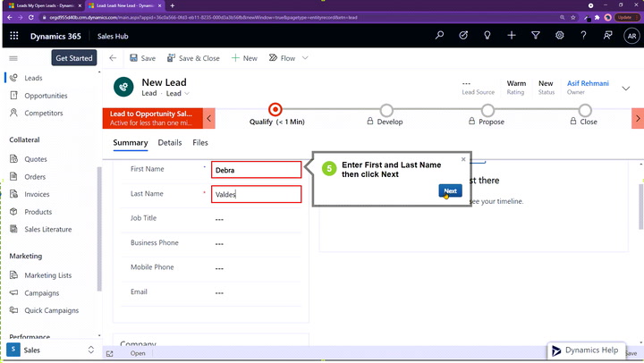Click the Save command
This screenshot has height=363, width=644.
(x=142, y=58)
